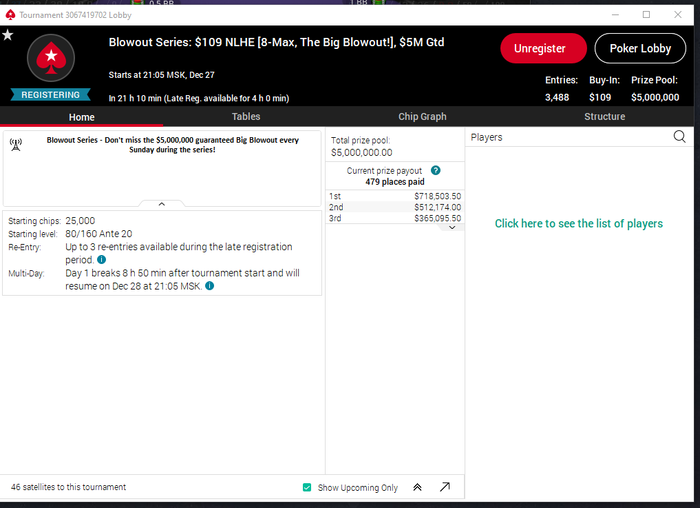Click the PokerStars spade tournament logo

coord(51,58)
